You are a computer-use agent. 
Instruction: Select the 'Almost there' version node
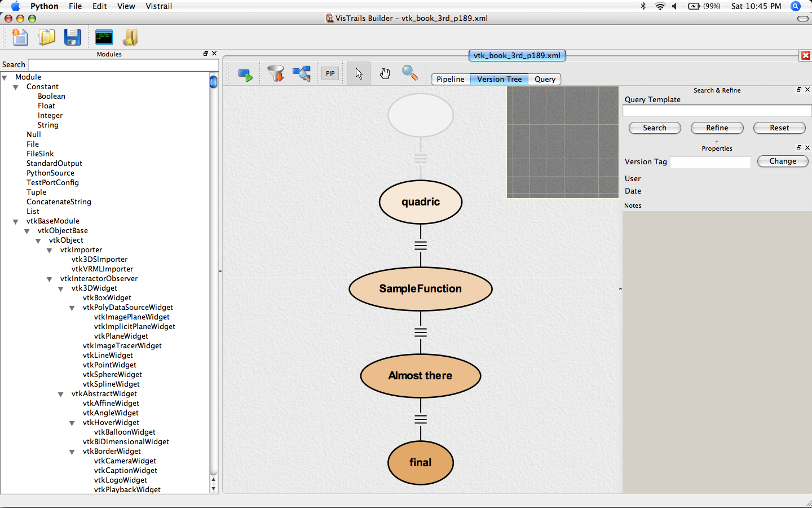tap(421, 376)
